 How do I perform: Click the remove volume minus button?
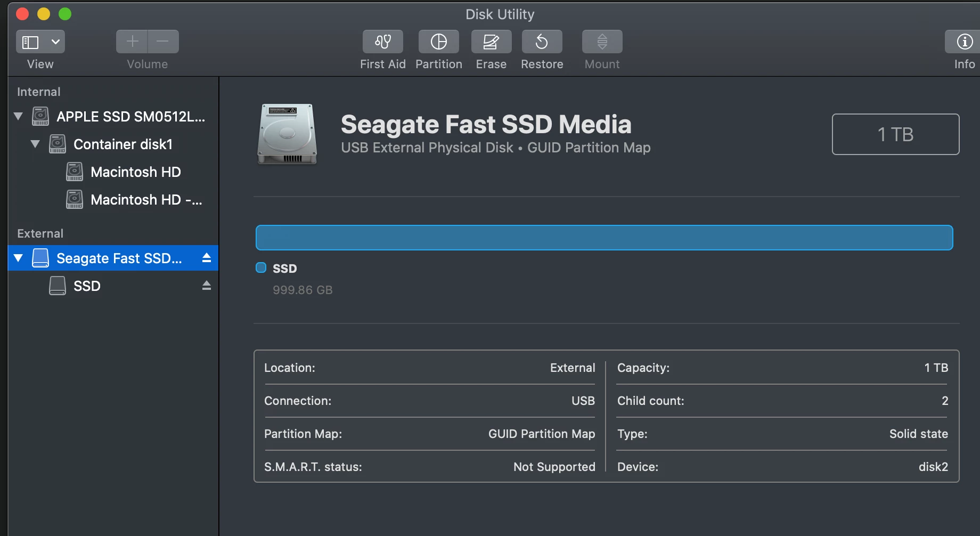coord(163,42)
